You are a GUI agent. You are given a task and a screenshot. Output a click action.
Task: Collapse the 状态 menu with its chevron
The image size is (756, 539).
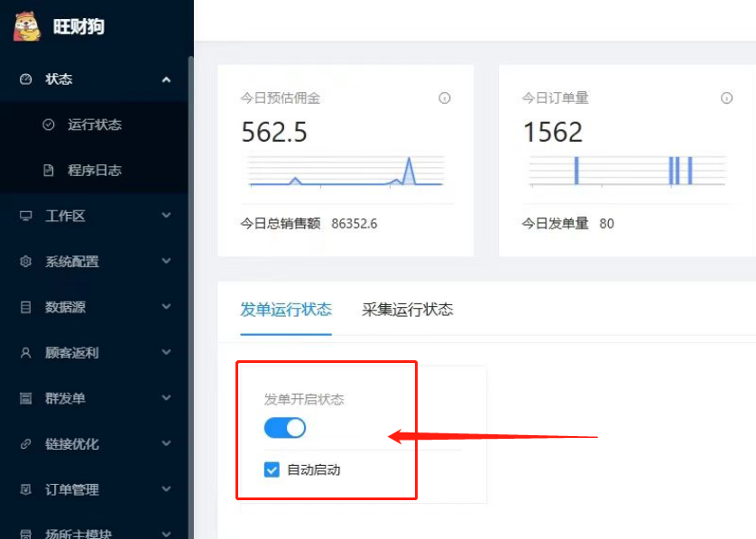(x=166, y=79)
